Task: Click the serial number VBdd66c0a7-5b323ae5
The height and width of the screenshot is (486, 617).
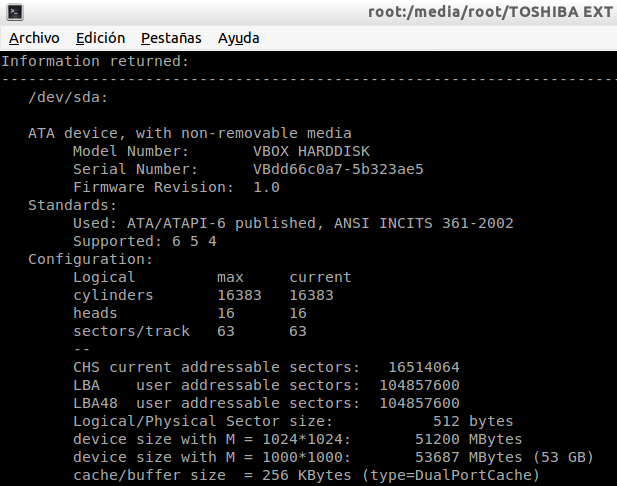Action: coord(338,169)
